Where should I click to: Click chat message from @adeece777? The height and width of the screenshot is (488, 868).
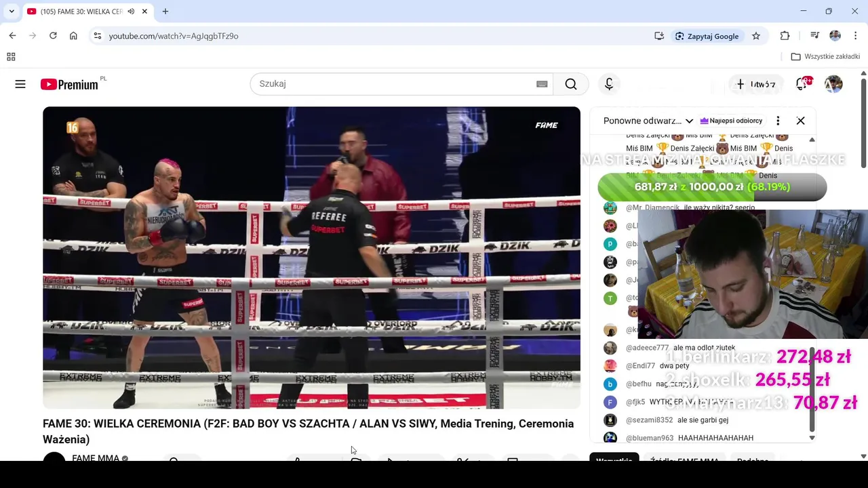point(680,348)
